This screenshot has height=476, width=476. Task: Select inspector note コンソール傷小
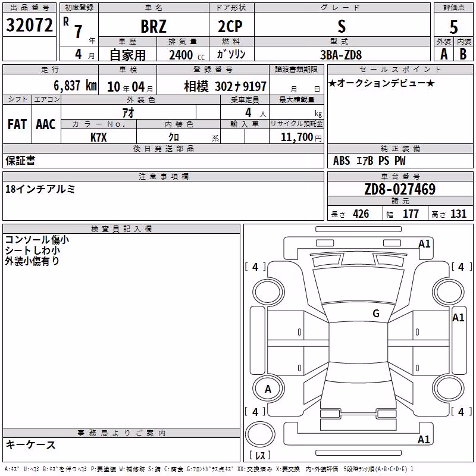coord(37,240)
